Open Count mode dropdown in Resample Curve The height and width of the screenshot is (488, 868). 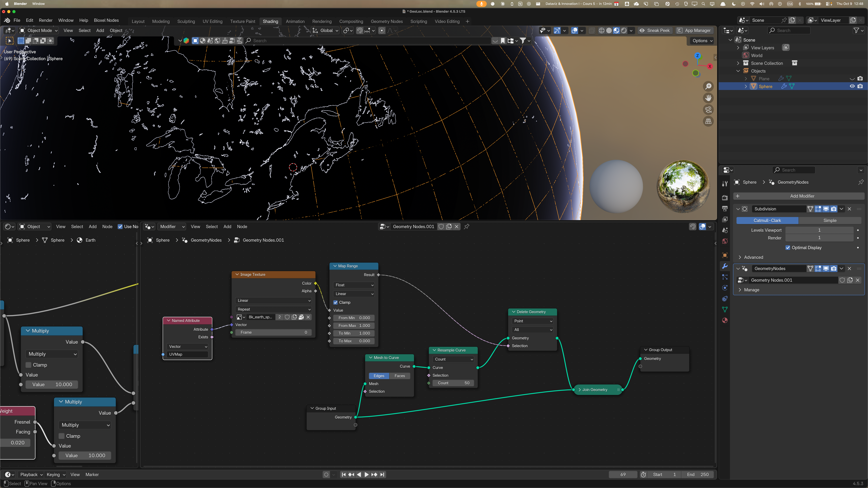coord(453,359)
